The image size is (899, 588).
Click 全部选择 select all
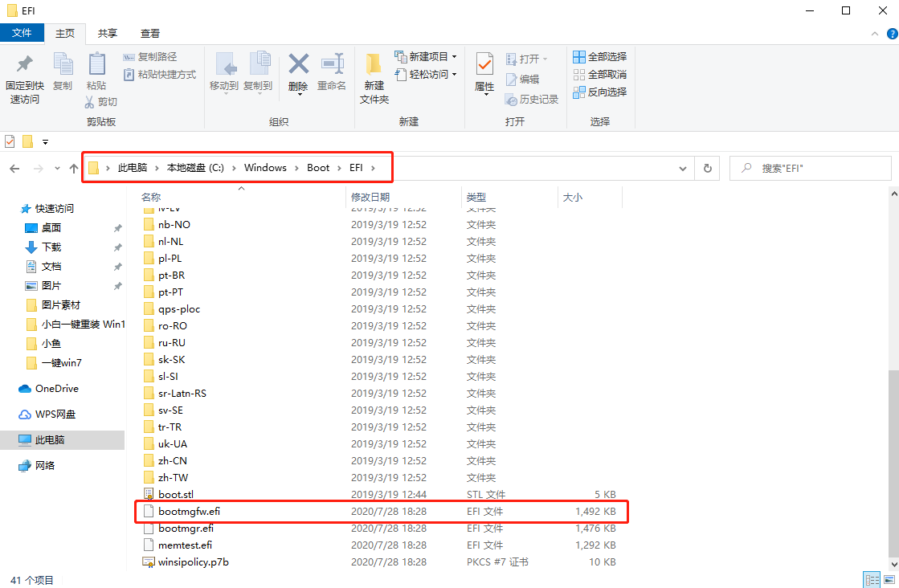point(599,57)
